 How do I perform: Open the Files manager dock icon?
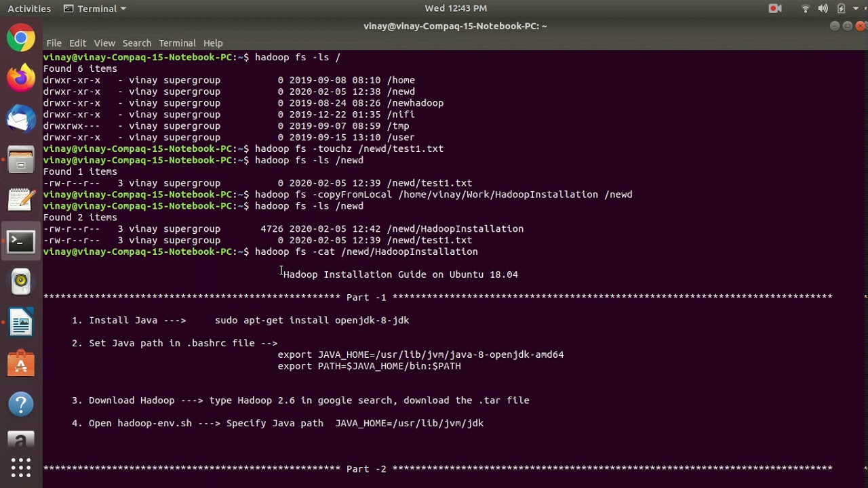pos(21,160)
